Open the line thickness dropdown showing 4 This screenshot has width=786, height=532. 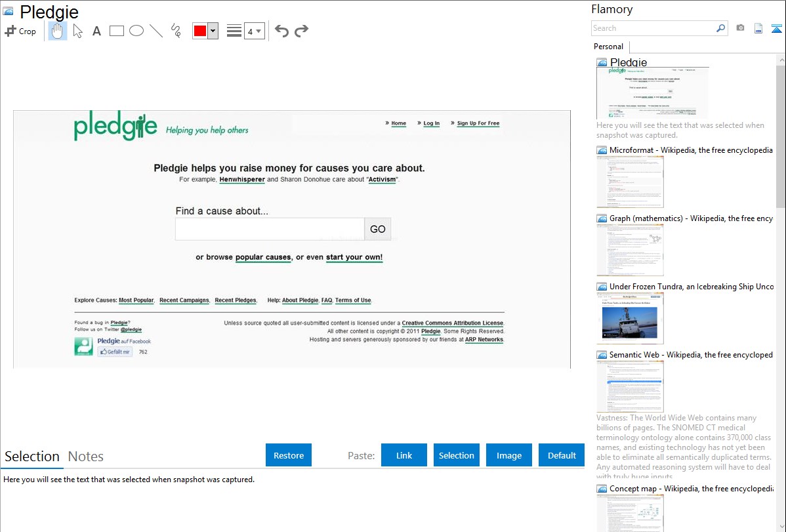click(x=254, y=31)
